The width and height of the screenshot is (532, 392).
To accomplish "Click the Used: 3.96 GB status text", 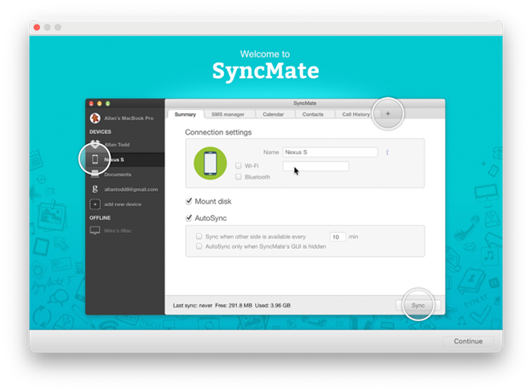I will tap(273, 306).
